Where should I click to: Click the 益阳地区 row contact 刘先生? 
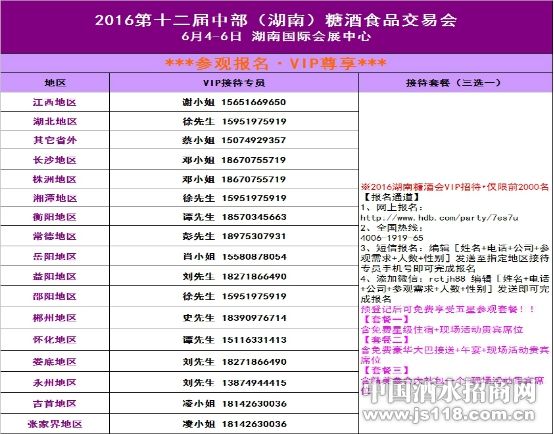coord(234,276)
